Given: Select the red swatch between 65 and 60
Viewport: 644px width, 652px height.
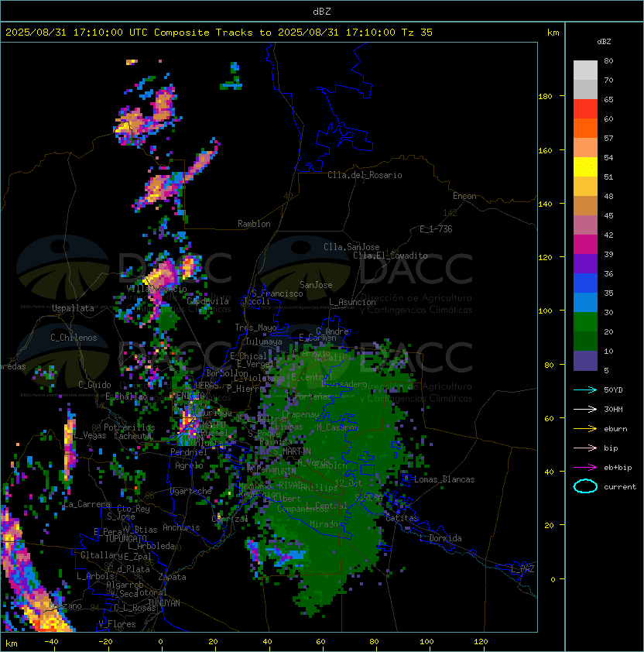Looking at the screenshot, I should coord(585,109).
